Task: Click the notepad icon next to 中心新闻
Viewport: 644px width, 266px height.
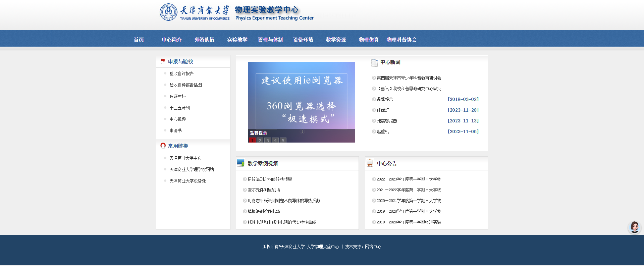Action: coord(374,62)
